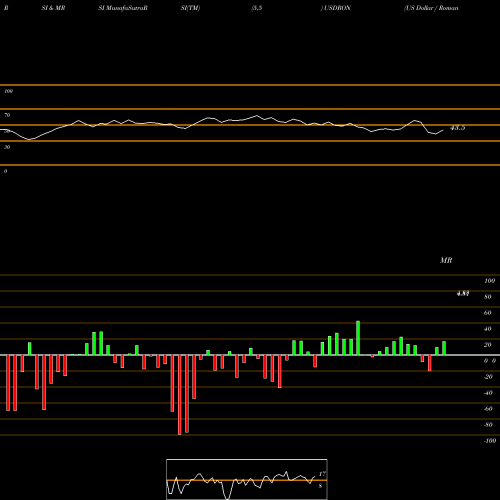Click the deepest red MR histogram bar
This screenshot has width=500, height=500.
180,395
